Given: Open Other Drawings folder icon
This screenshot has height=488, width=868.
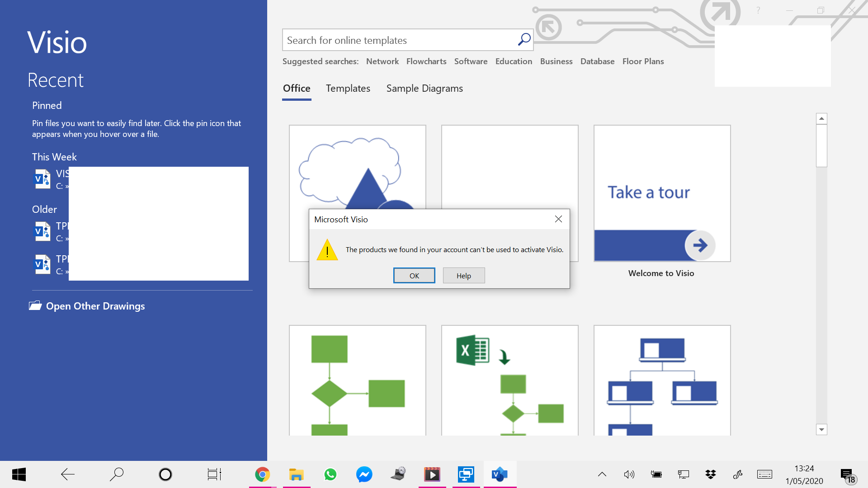Looking at the screenshot, I should coord(35,306).
